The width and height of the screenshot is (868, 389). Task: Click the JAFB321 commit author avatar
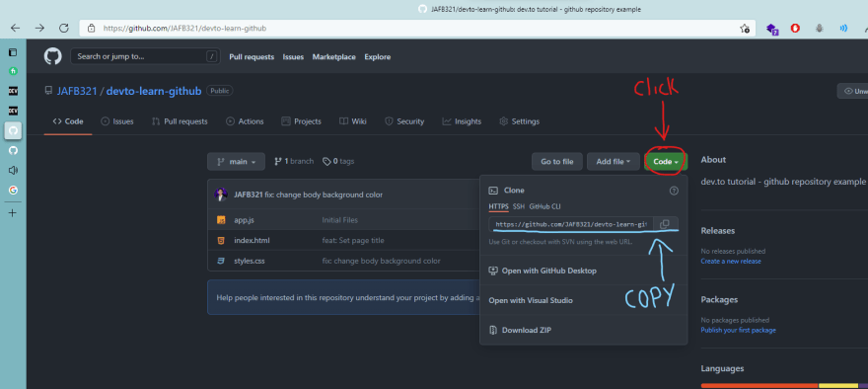tap(221, 194)
